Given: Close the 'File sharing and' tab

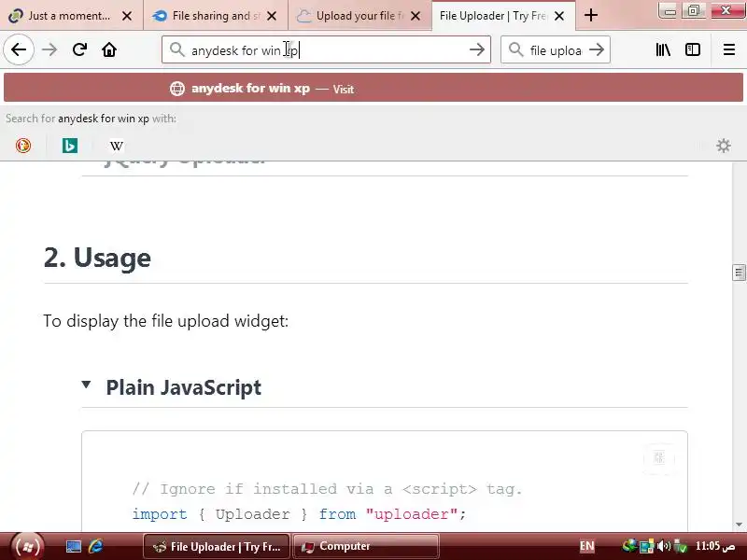Looking at the screenshot, I should [x=272, y=16].
